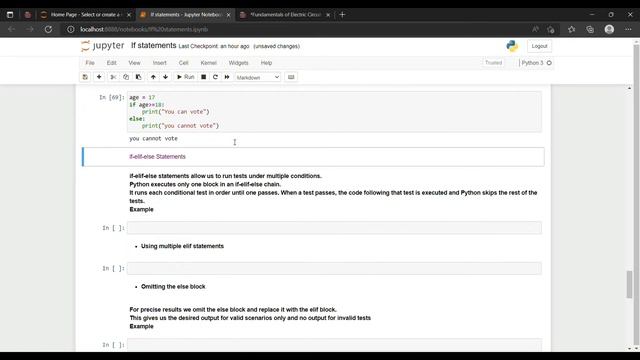Viewport: 640px width, 360px height.
Task: Click the site information icon in address bar
Action: pos(71,29)
